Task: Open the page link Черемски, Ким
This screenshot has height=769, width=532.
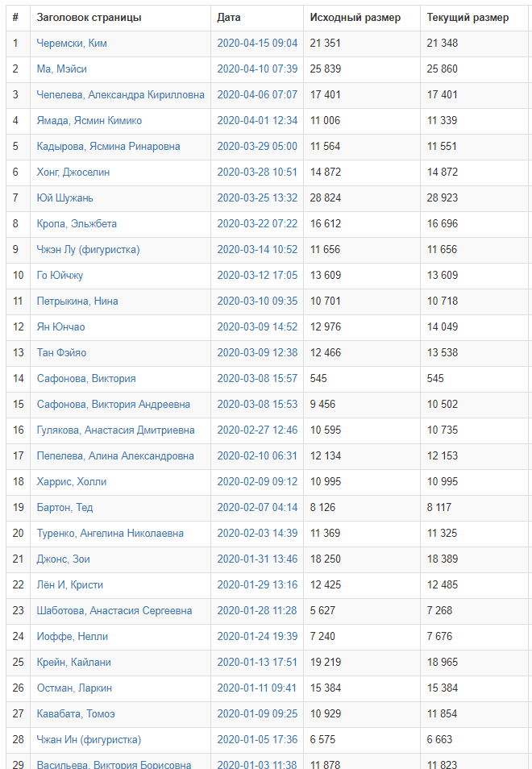Action: point(72,44)
